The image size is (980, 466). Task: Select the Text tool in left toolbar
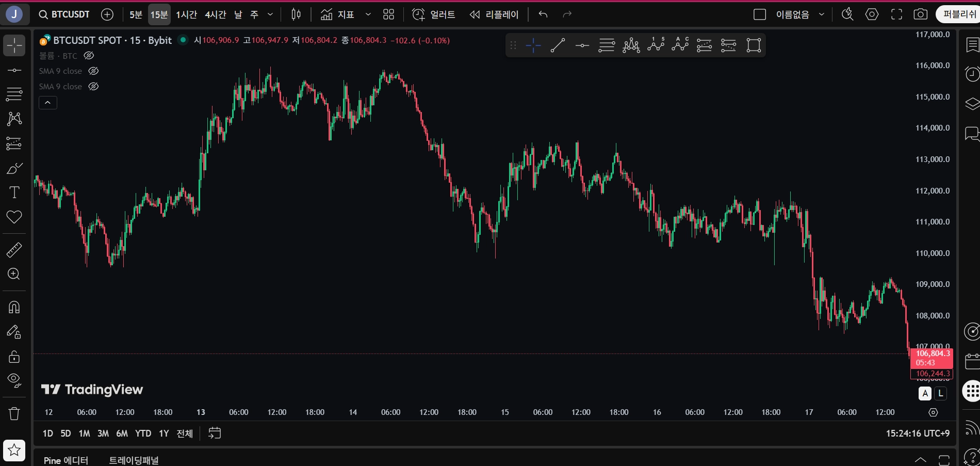[14, 192]
